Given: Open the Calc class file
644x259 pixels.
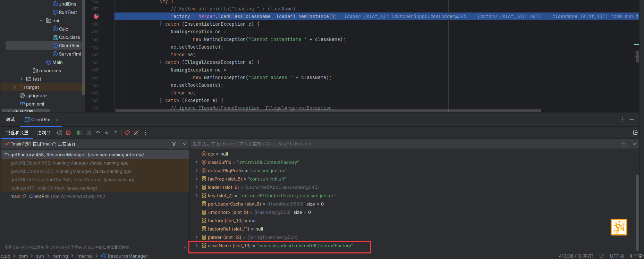Looking at the screenshot, I should coord(60,29).
